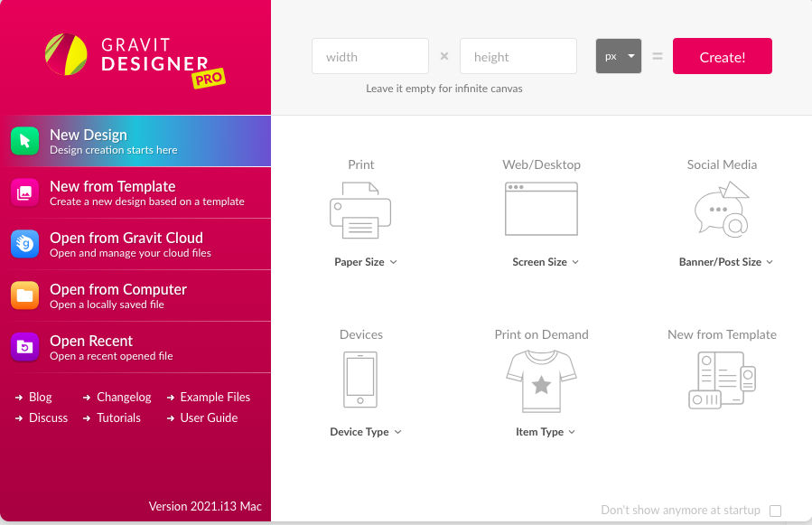Click the Create! button
812x525 pixels.
pyautogui.click(x=723, y=56)
